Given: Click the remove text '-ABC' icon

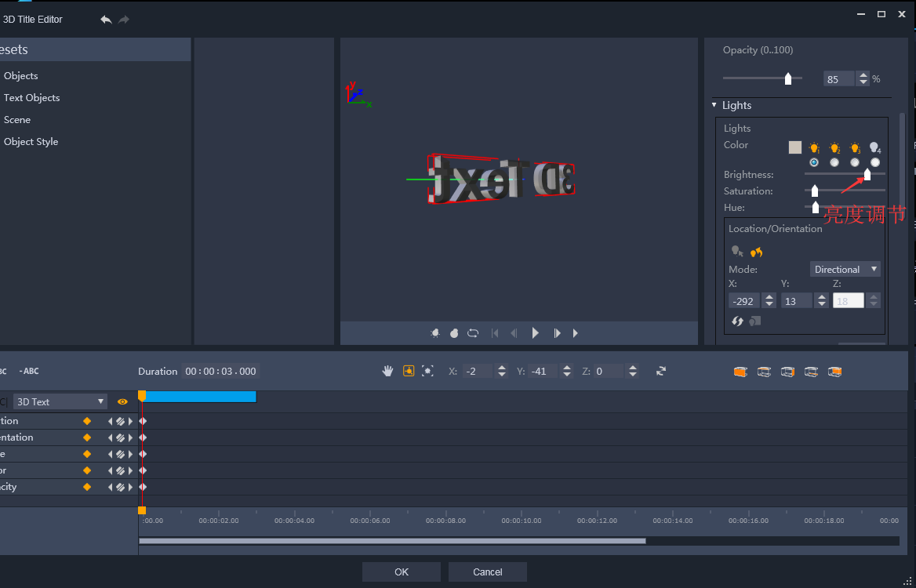Looking at the screenshot, I should point(29,372).
